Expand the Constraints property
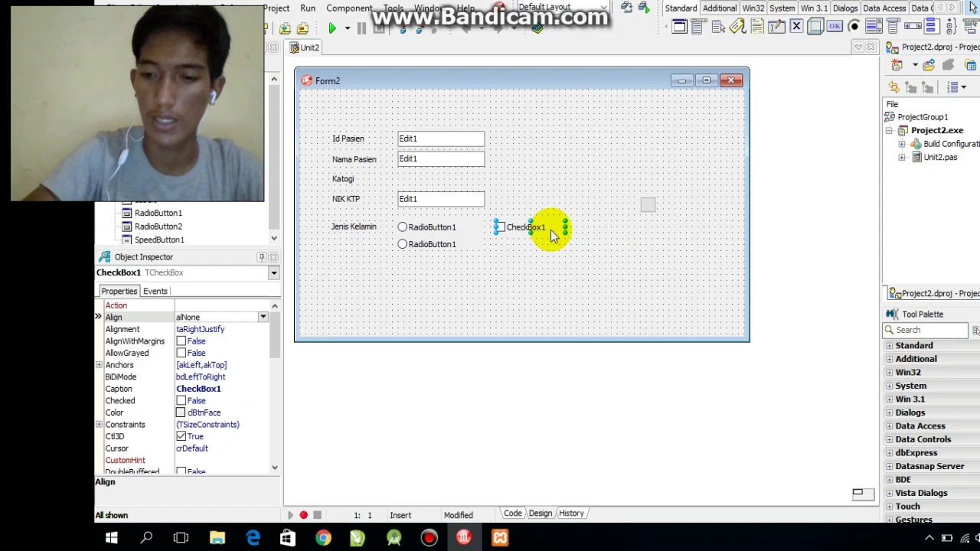Screen dimensions: 980x551 tap(99, 425)
